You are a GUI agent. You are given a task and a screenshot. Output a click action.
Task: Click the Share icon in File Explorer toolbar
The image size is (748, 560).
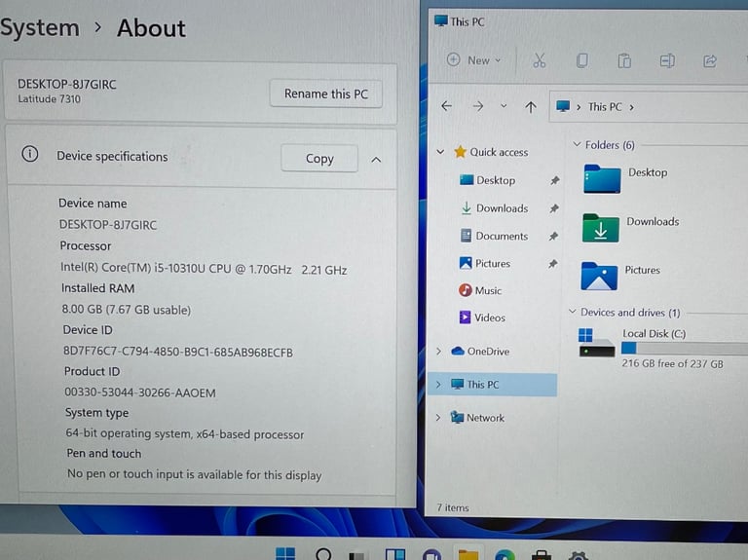(710, 61)
